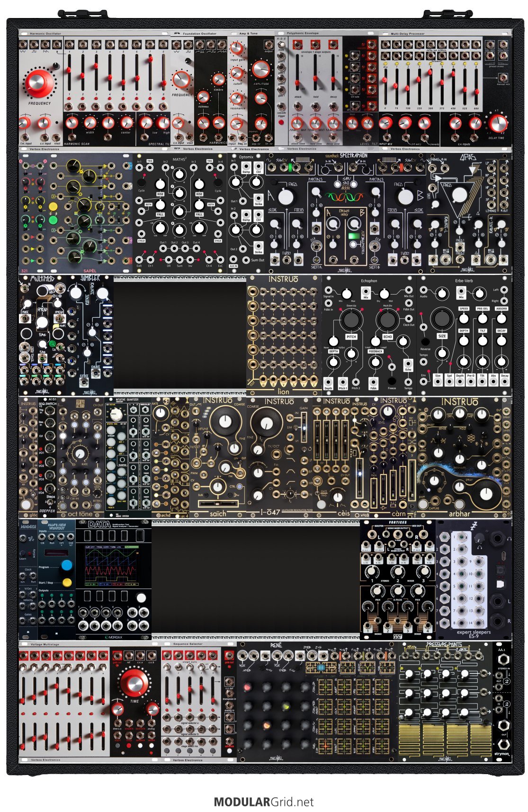Click the 'Optomix' module title

coord(246,157)
